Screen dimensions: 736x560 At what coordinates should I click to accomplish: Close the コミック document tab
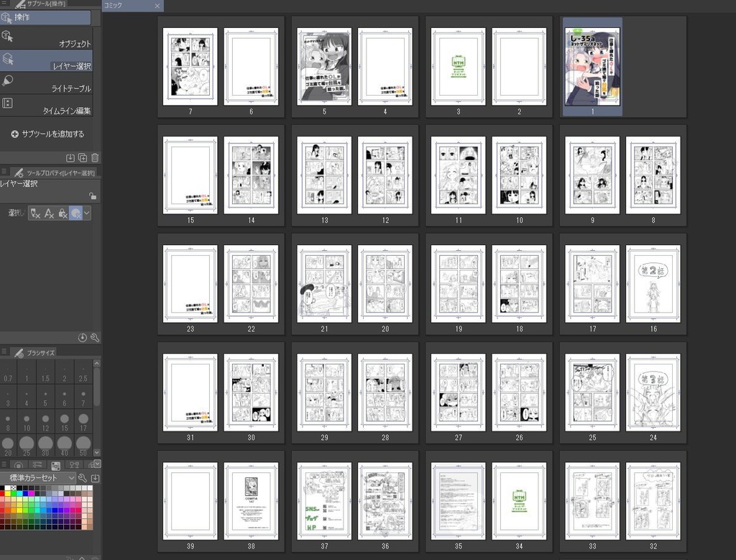point(157,6)
